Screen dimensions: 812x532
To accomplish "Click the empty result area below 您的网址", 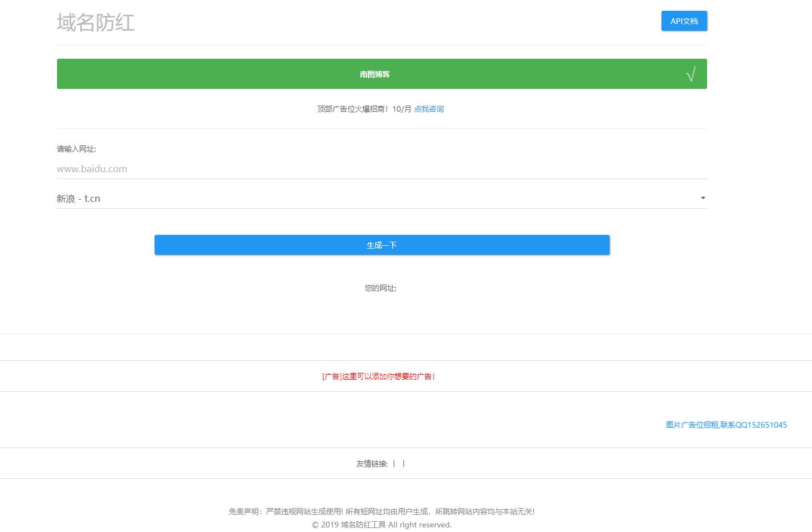I will pos(380,311).
